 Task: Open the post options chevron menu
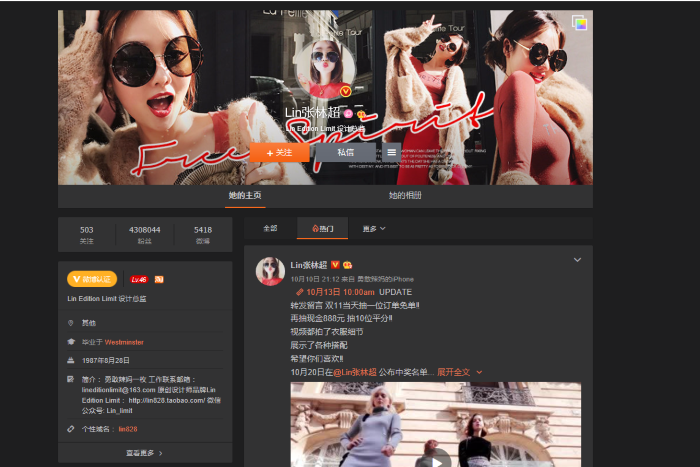[577, 260]
